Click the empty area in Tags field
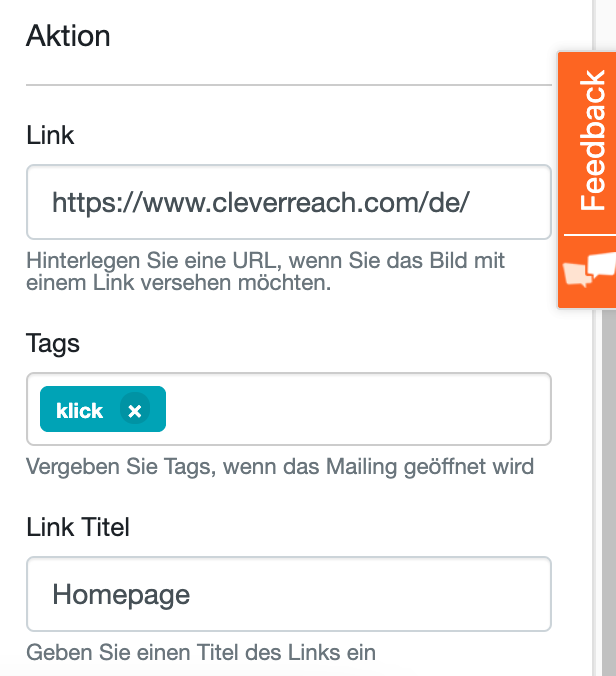616x676 pixels. click(x=358, y=409)
